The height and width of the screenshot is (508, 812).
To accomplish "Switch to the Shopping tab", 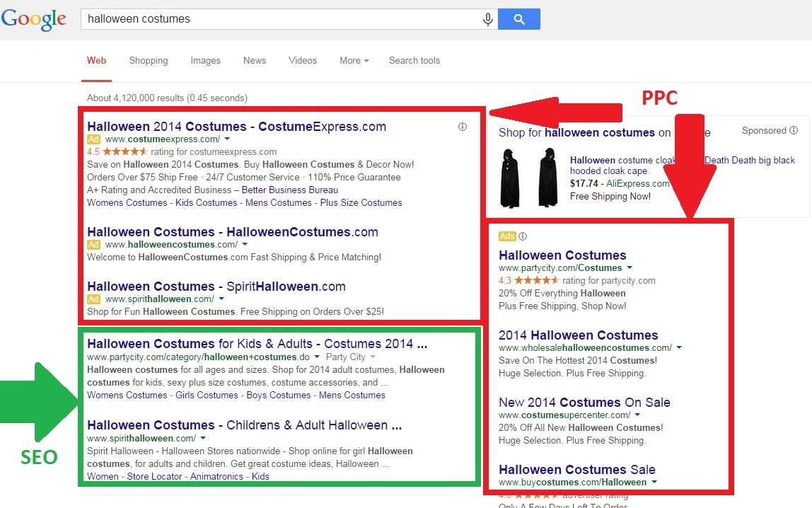I will 149,61.
